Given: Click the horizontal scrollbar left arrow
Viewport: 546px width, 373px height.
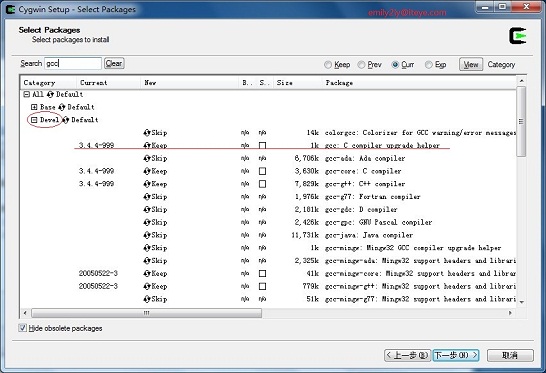Looking at the screenshot, I should [25, 313].
